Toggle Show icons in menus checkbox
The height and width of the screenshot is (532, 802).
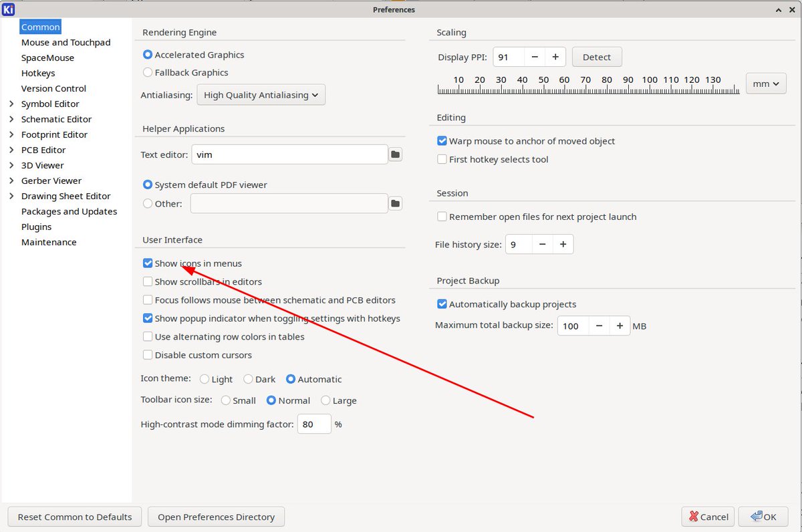[x=148, y=263]
